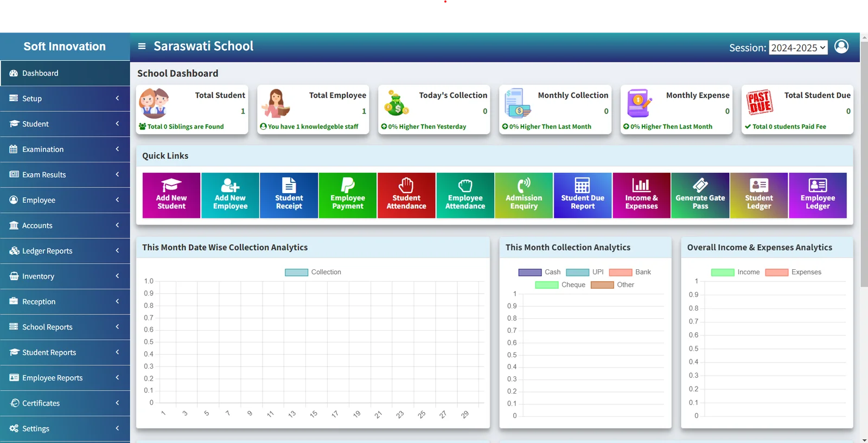Click the Accounts bank building icon

14,225
